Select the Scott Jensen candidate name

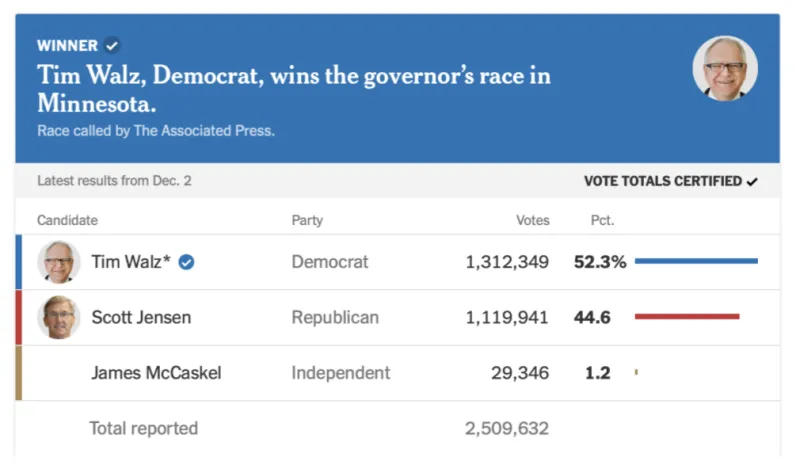(x=141, y=317)
